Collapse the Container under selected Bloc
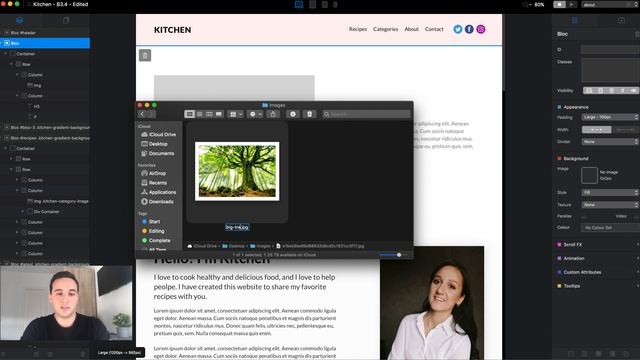640x360 pixels. [6, 53]
